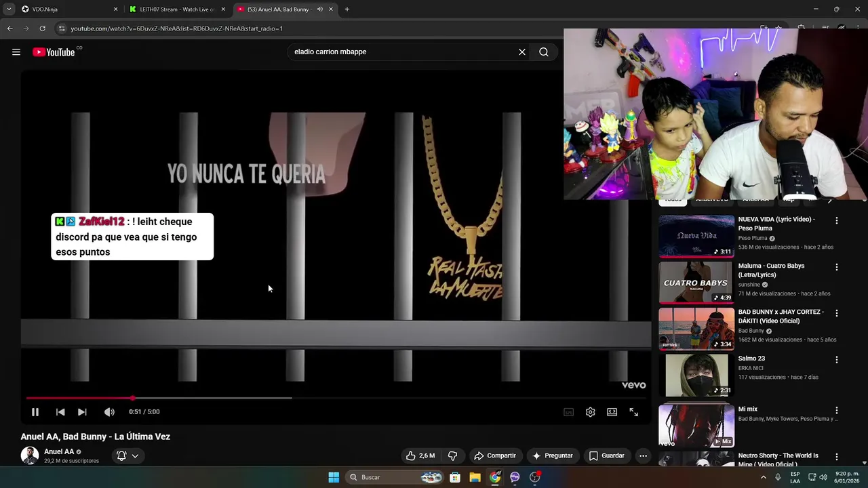Viewport: 868px width, 488px height.
Task: Open File Explorer from the taskbar
Action: point(475,477)
